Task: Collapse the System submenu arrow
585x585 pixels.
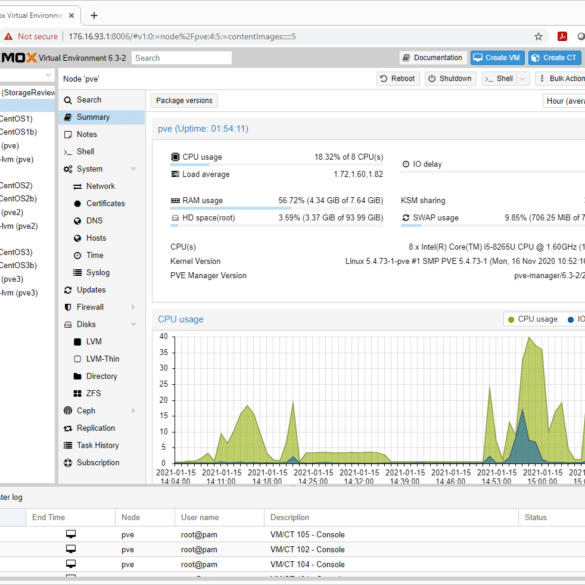Action: tap(134, 169)
